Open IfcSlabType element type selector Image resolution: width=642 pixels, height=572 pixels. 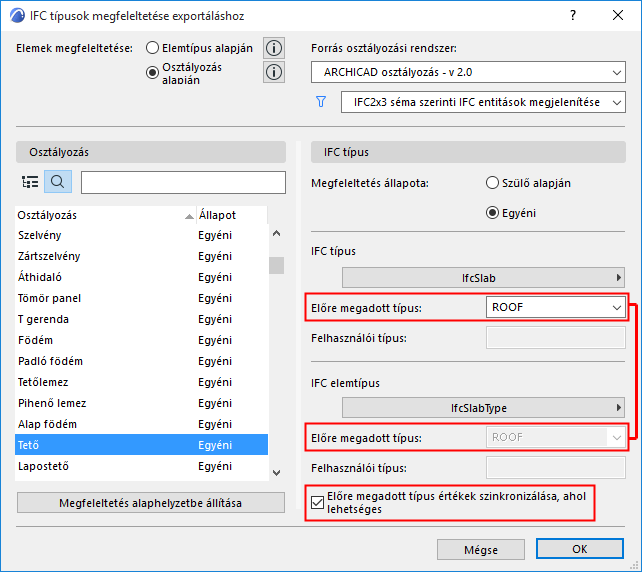(x=483, y=408)
